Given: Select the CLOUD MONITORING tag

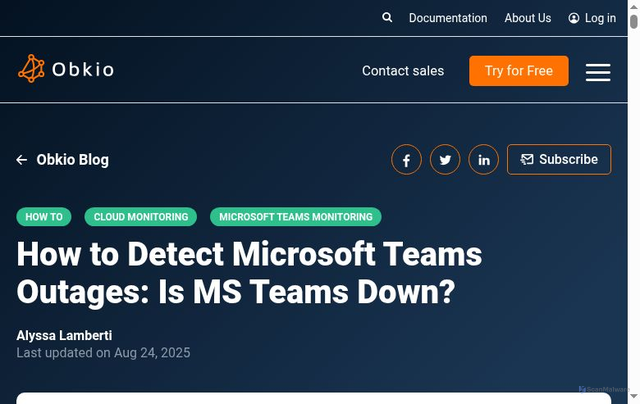Looking at the screenshot, I should 140,217.
